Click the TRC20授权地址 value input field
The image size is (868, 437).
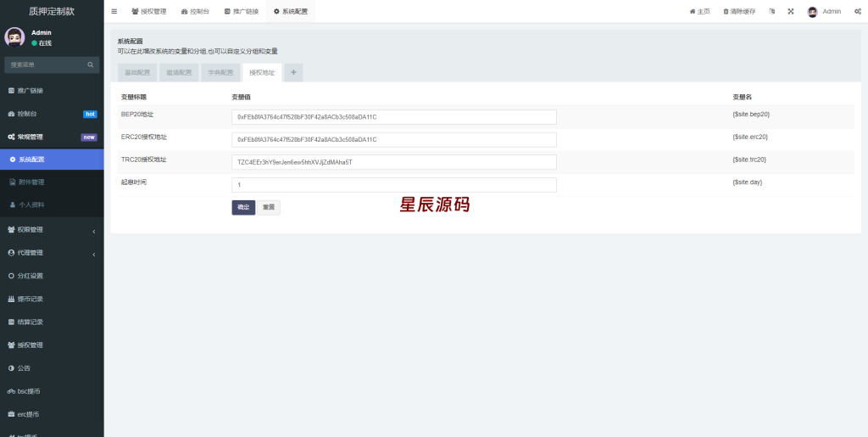393,162
